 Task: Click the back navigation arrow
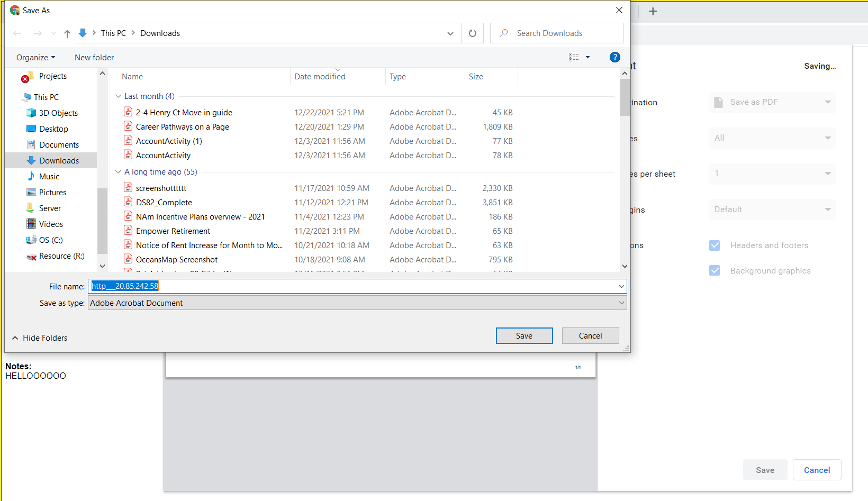17,33
